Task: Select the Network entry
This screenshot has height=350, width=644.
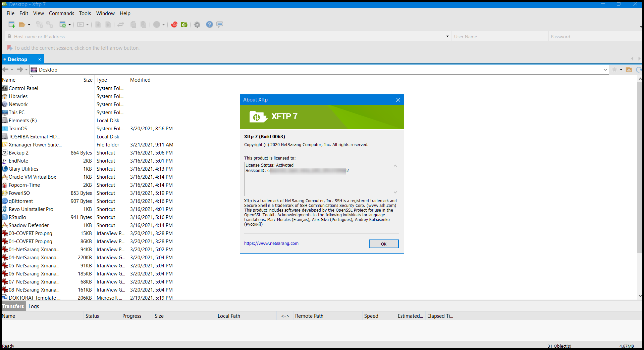Action: pos(18,104)
